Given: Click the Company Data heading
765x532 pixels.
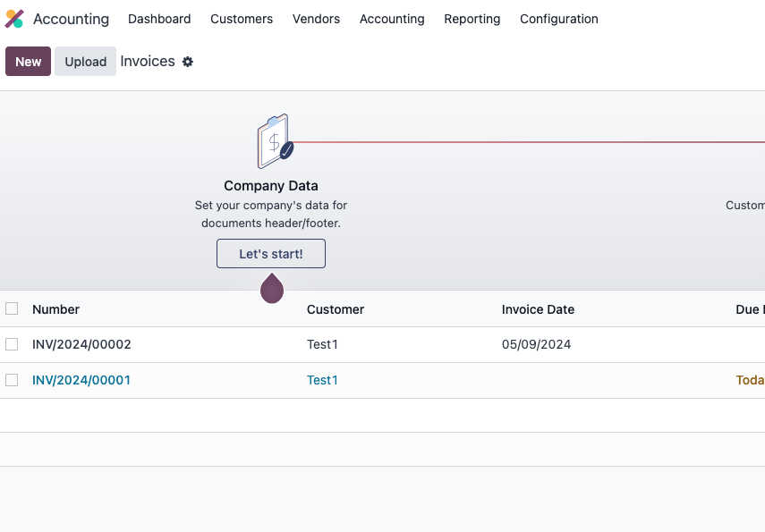Looking at the screenshot, I should coord(271,186).
